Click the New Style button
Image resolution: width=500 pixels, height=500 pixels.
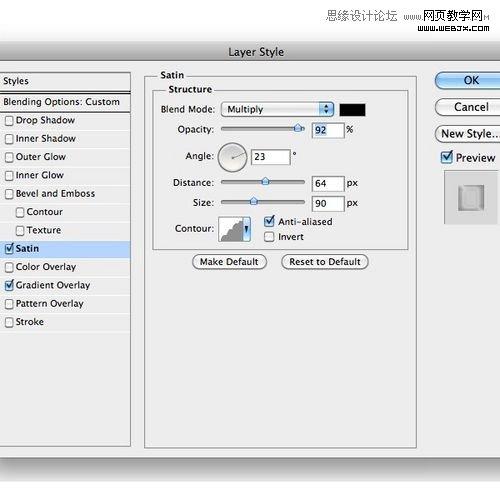point(468,134)
